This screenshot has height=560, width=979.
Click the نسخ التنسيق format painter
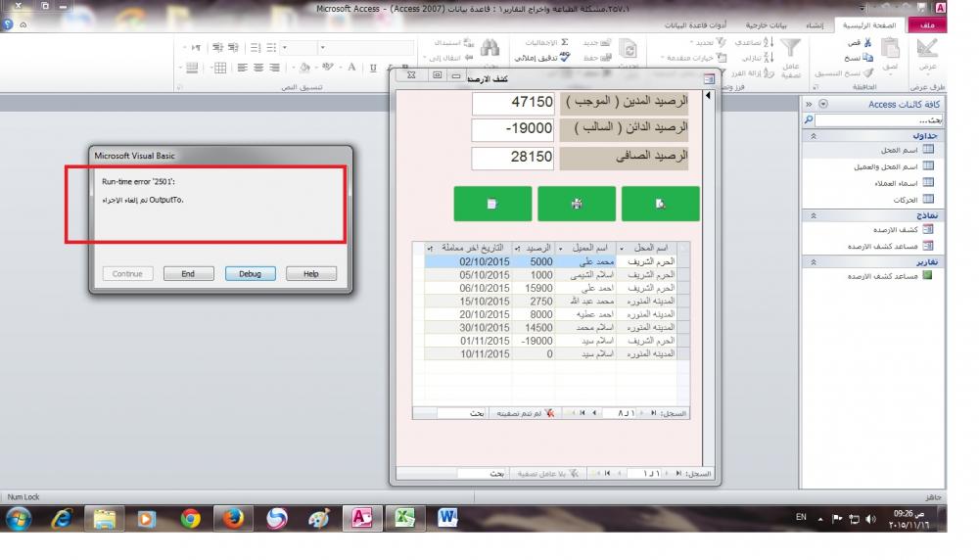pos(844,73)
